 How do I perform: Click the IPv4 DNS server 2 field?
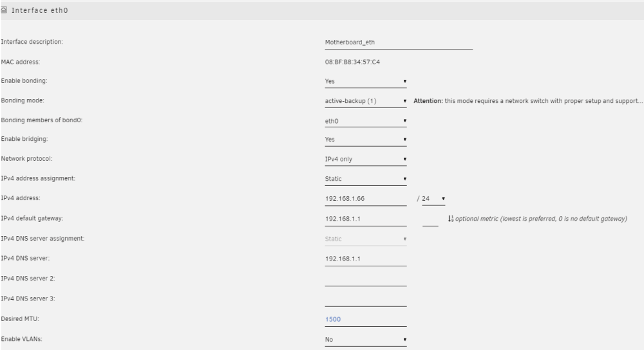[366, 279]
